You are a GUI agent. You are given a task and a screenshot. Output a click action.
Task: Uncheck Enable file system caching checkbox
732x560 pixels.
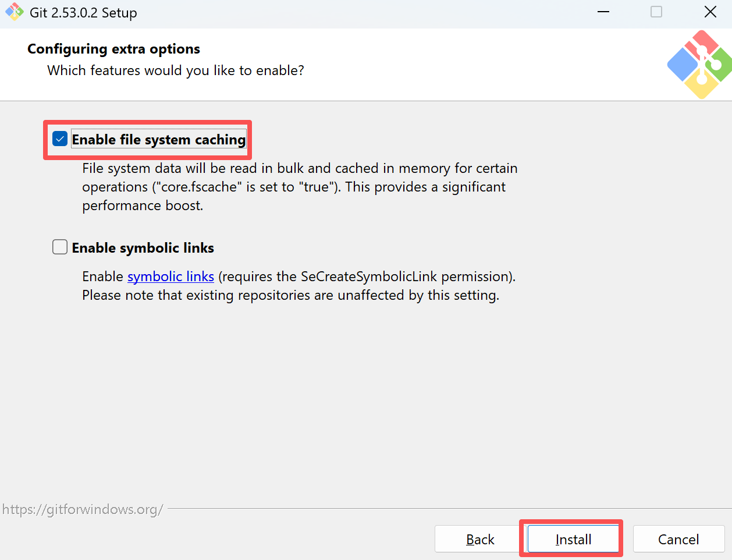[60, 139]
